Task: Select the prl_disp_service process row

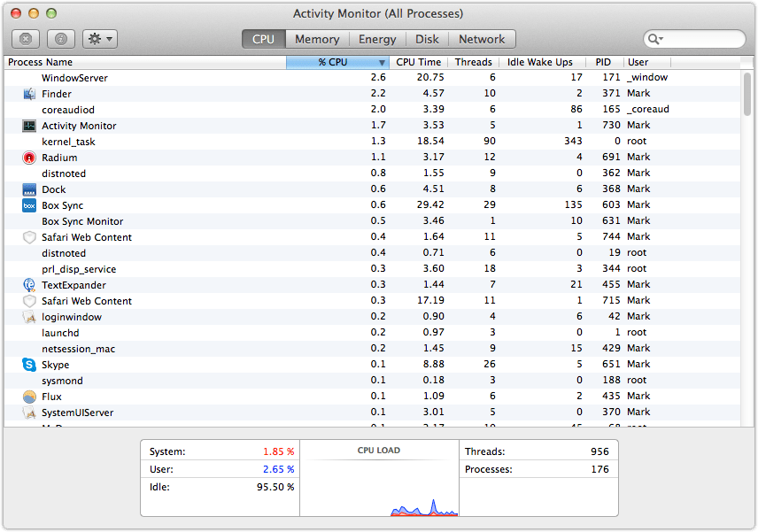Action: pyautogui.click(x=372, y=269)
